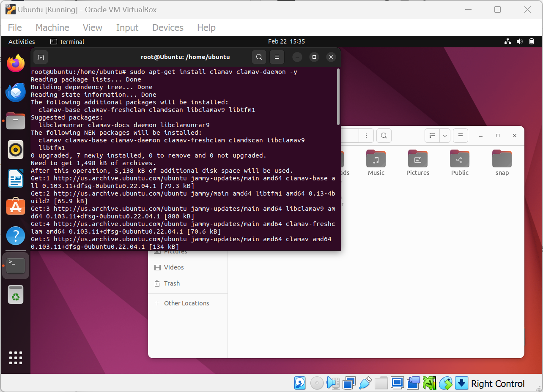Click the network status icon in Ubuntu top bar
The width and height of the screenshot is (543, 392).
coord(507,41)
